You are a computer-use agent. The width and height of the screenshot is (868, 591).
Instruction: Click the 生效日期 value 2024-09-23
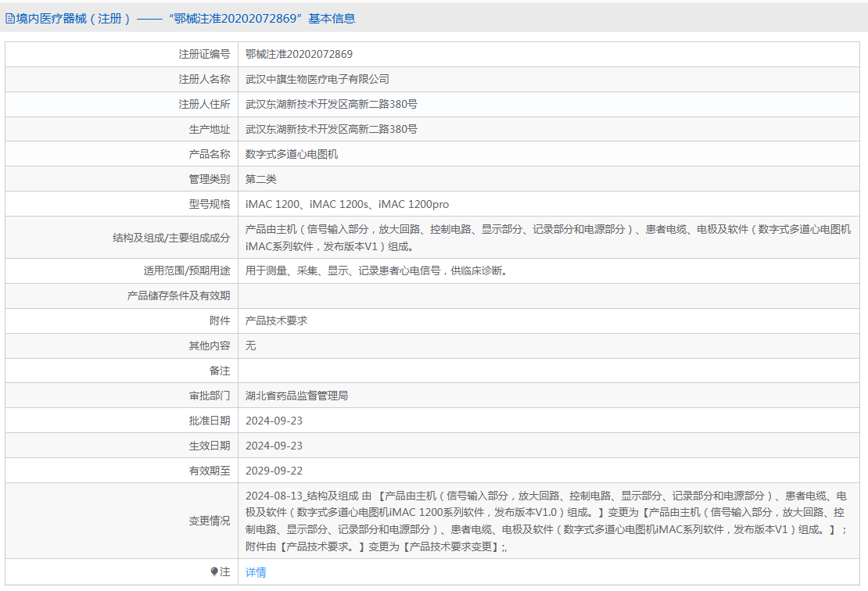pos(274,446)
